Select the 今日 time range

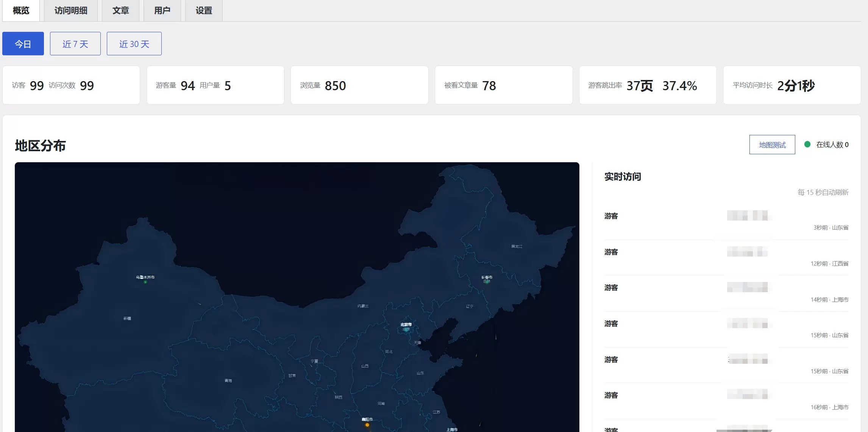[x=23, y=44]
